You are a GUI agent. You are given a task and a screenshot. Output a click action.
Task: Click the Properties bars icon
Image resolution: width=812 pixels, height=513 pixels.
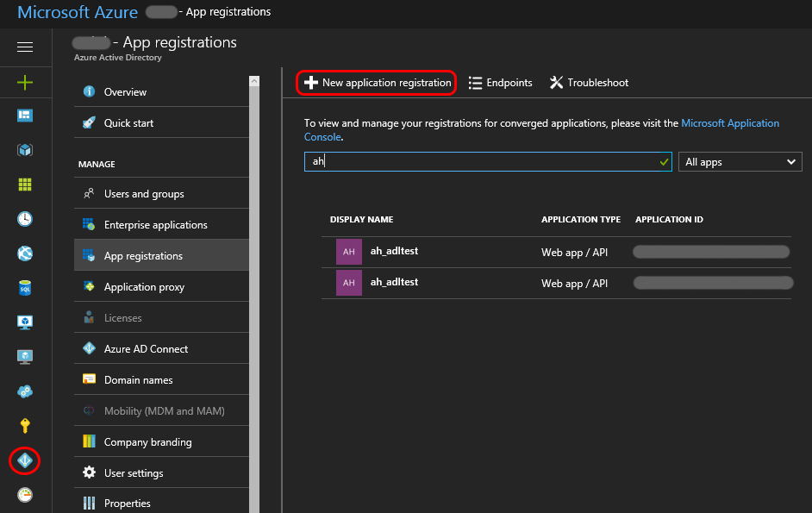coord(89,503)
